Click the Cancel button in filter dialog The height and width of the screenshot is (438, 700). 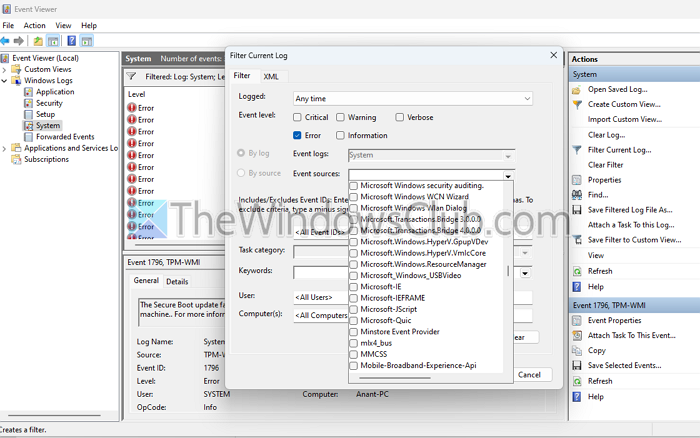point(529,375)
